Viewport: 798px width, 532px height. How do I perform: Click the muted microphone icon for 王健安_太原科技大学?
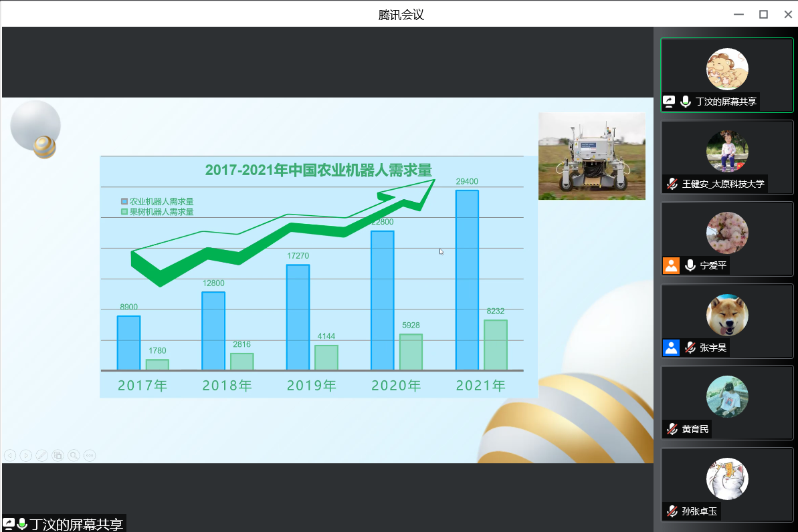pyautogui.click(x=672, y=184)
